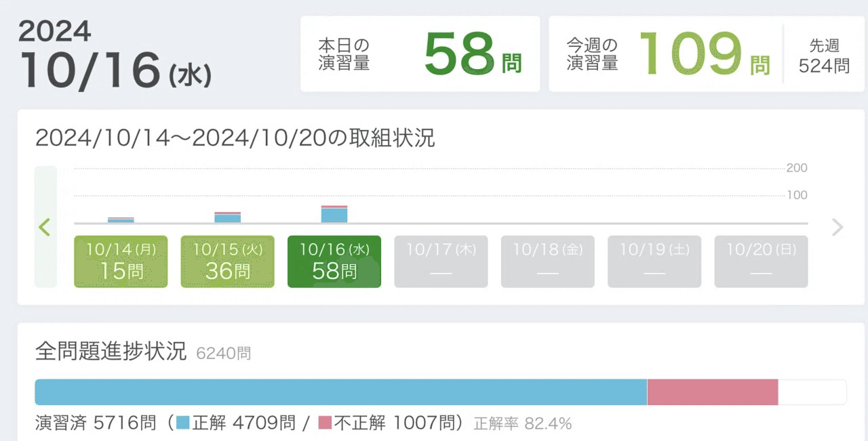Click the 10/14 bar in the chart

(x=121, y=219)
